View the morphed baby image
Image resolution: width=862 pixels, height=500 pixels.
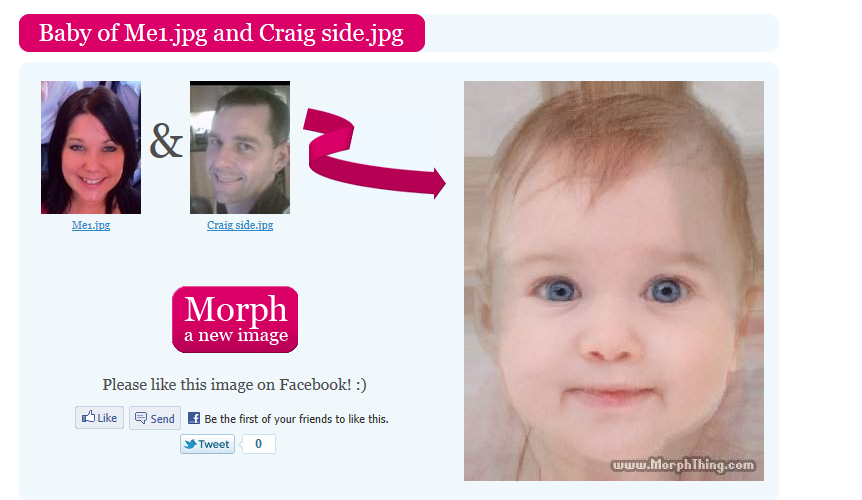click(614, 281)
